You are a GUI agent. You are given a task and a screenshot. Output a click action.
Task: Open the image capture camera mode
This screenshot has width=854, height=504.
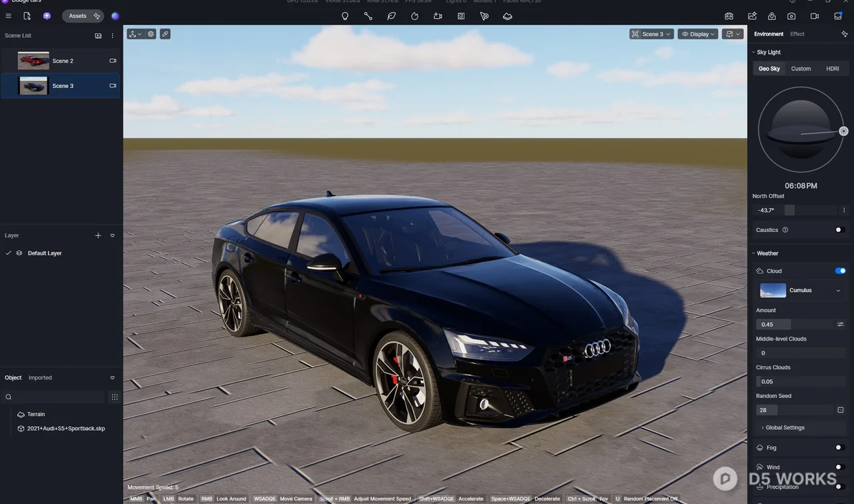tap(791, 16)
